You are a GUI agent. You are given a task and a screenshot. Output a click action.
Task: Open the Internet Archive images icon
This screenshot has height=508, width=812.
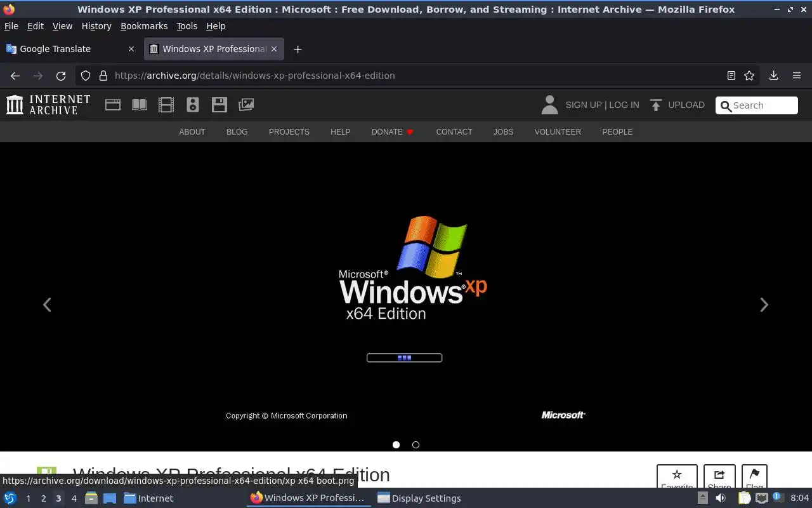tap(246, 105)
